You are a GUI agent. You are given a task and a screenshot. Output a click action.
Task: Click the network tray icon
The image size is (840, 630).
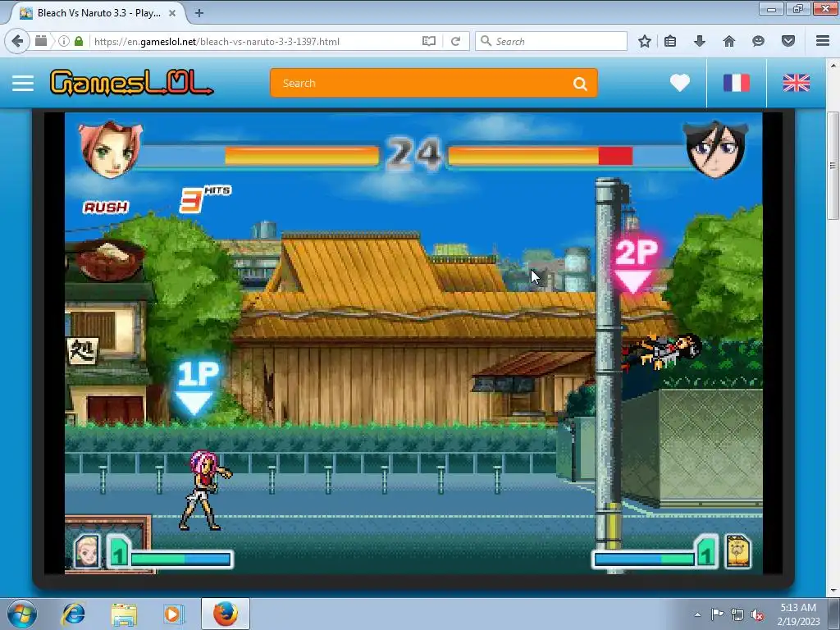pyautogui.click(x=737, y=614)
